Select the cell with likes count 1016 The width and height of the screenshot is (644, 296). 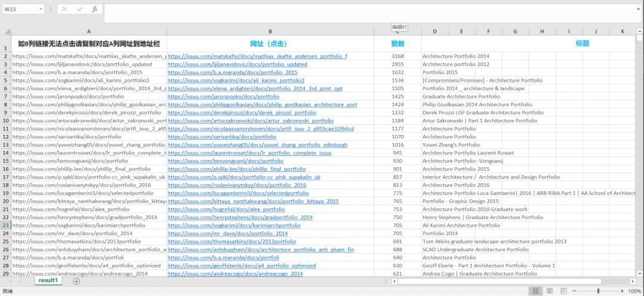click(398, 144)
